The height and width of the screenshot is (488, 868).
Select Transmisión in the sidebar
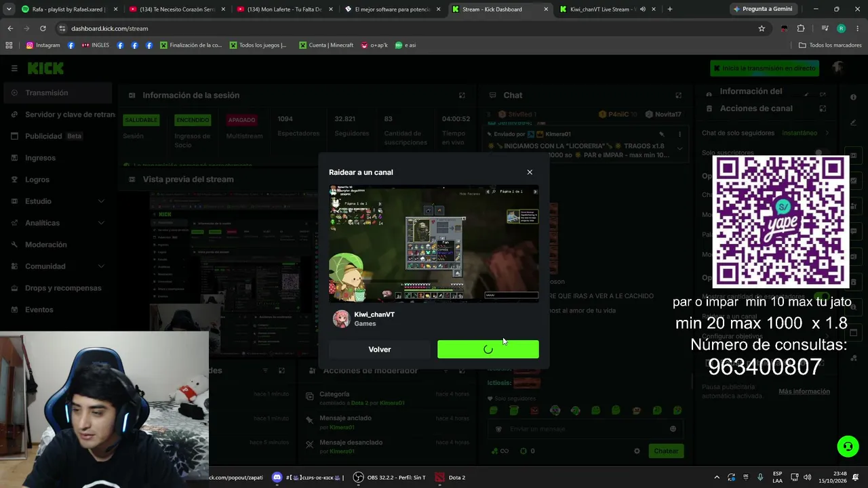tap(57, 93)
